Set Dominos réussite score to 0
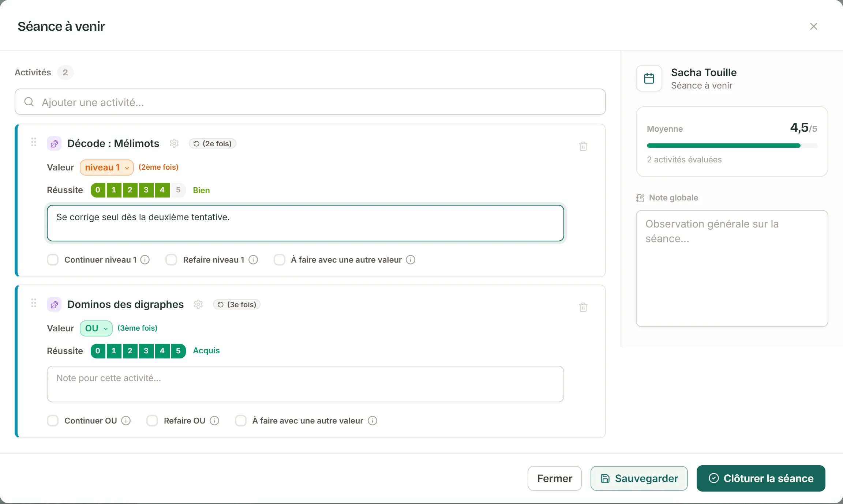 (x=98, y=351)
